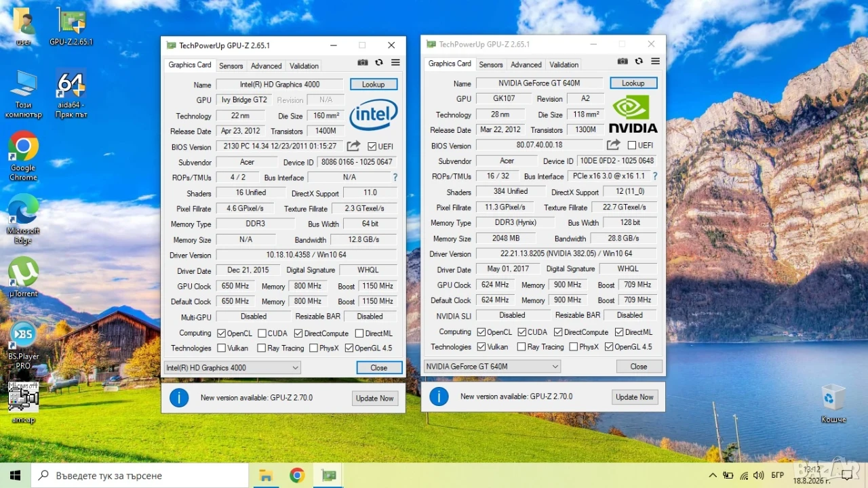
Task: Click the BIOS Version field 80.07.40.00.18
Action: click(x=539, y=145)
